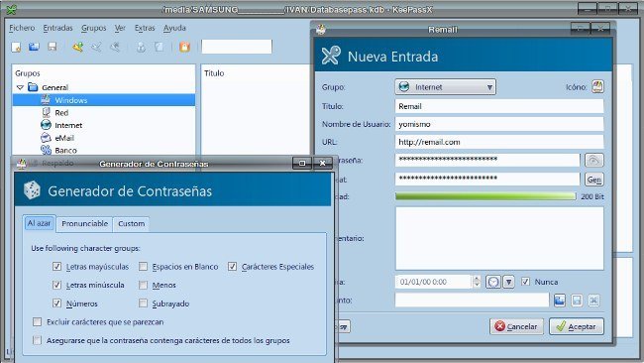Viewport: 644px width, 363px height.
Task: Click the Banco group percent icon
Action: [46, 150]
